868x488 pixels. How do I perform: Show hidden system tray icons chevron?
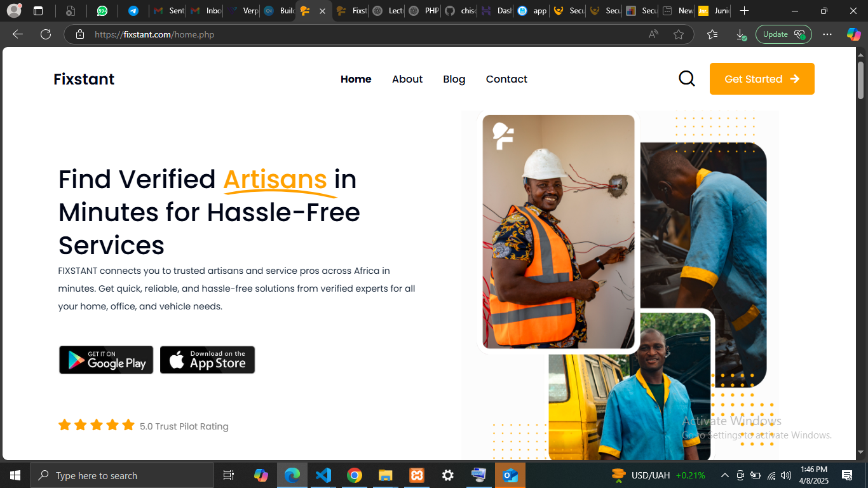click(724, 475)
